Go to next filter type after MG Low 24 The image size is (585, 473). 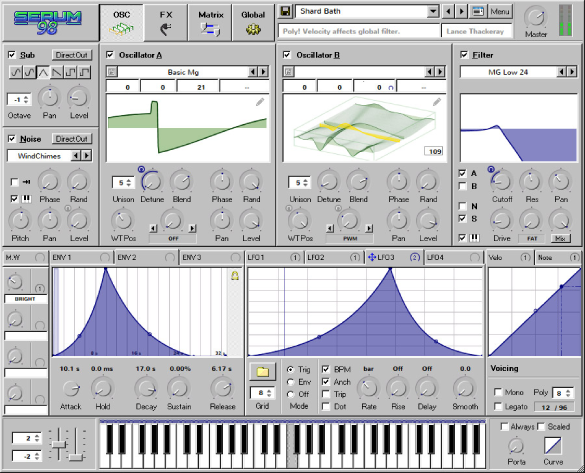(x=572, y=72)
